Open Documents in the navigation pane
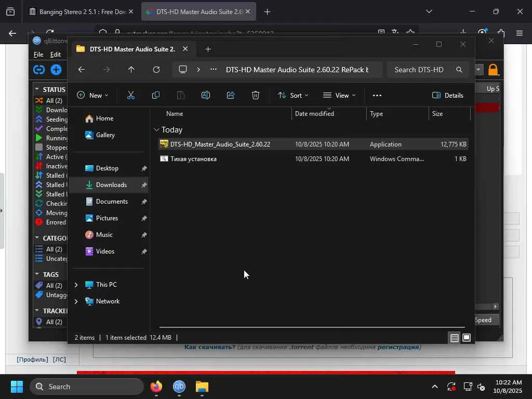Screen dimensions: 532x399 [x=109, y=202]
